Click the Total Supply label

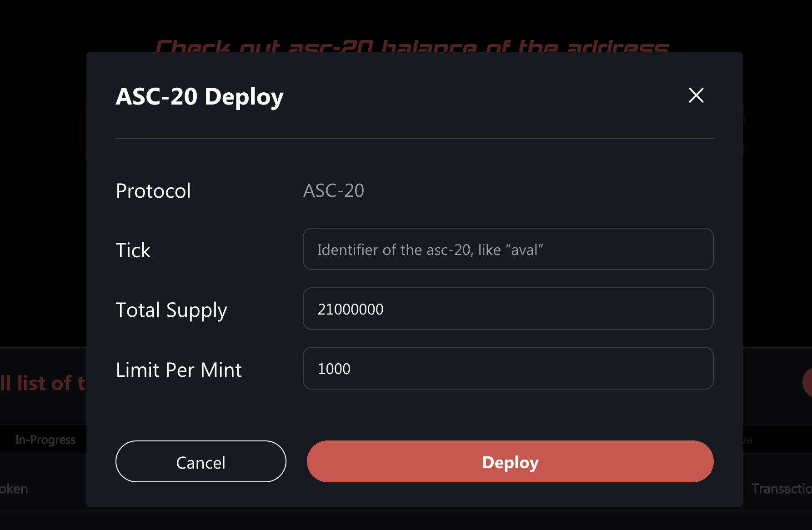(171, 310)
